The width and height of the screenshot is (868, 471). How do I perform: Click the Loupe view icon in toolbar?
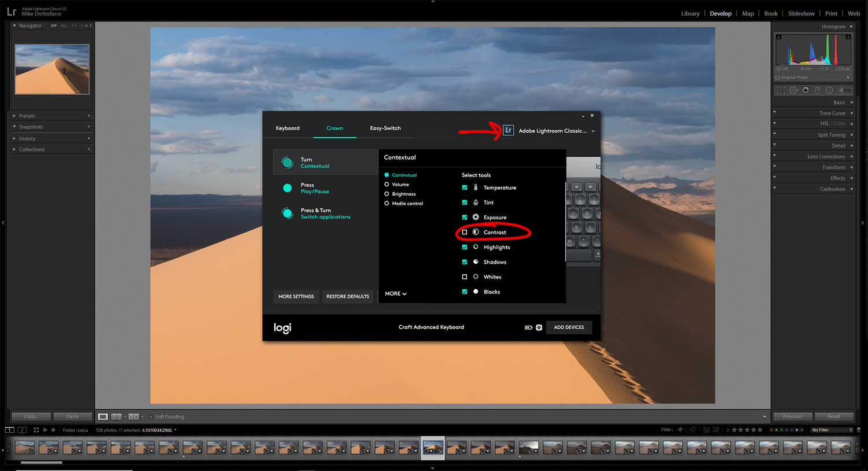103,417
